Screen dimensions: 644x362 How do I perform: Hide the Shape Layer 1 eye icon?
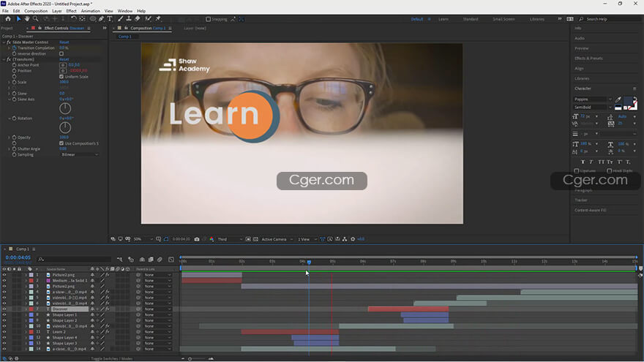click(x=4, y=314)
